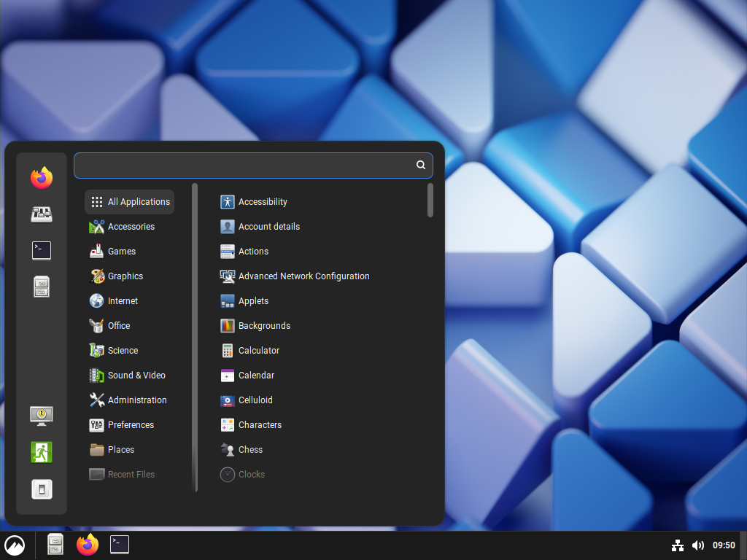Open the Calendar application

coord(255,375)
